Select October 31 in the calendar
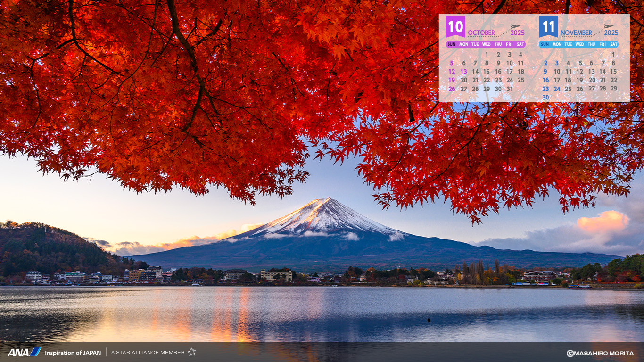The width and height of the screenshot is (644, 362). point(509,89)
